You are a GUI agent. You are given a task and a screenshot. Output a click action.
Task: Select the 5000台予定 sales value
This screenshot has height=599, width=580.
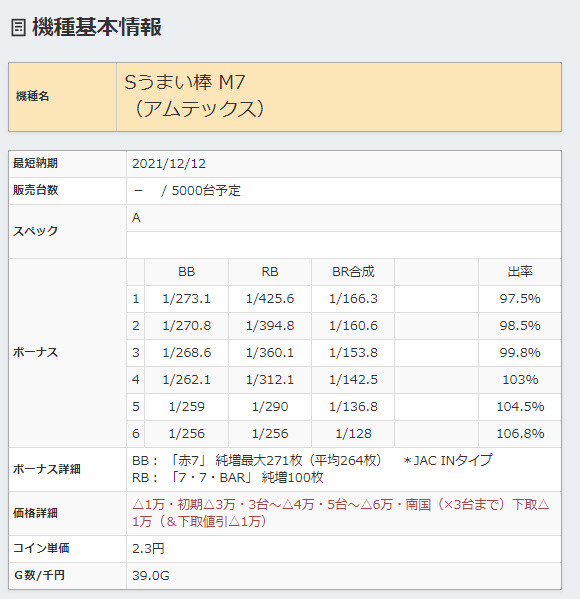(x=206, y=191)
